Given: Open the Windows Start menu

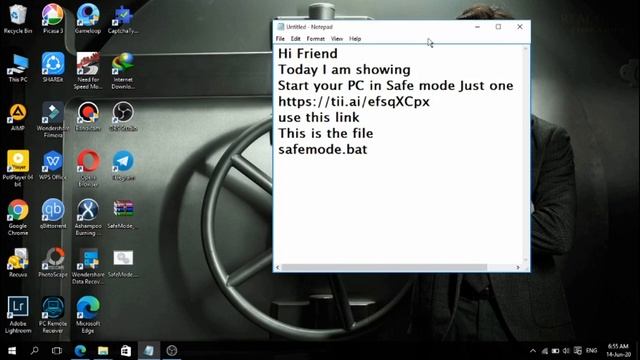Looking at the screenshot, I should (x=12, y=351).
